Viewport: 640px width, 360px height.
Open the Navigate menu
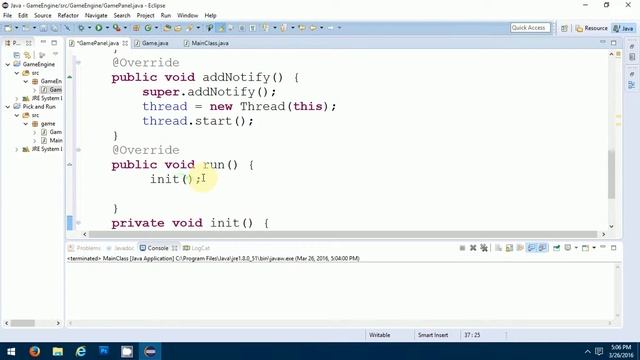96,16
